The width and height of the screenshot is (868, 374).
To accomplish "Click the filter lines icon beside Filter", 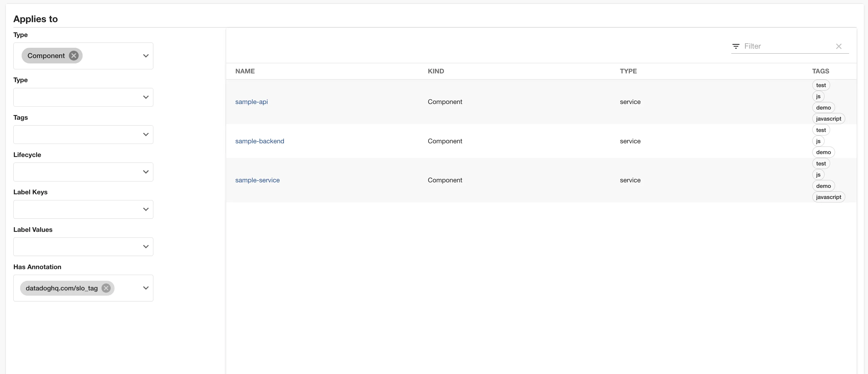I will coord(736,46).
